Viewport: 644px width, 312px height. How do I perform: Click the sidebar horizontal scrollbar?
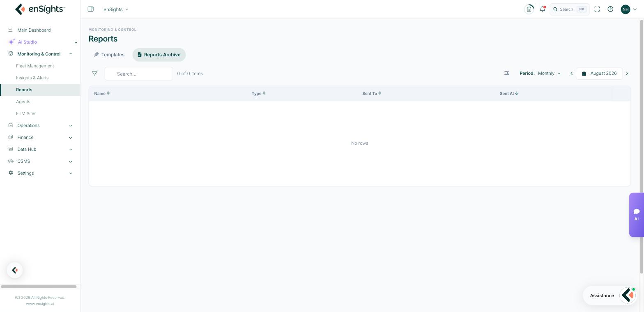click(x=39, y=287)
